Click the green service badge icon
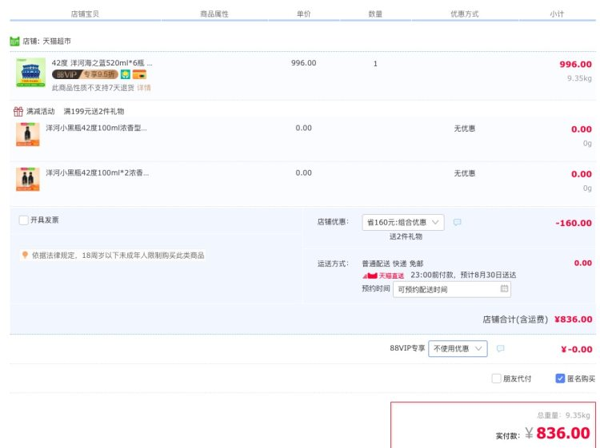The image size is (600, 448). pos(125,74)
